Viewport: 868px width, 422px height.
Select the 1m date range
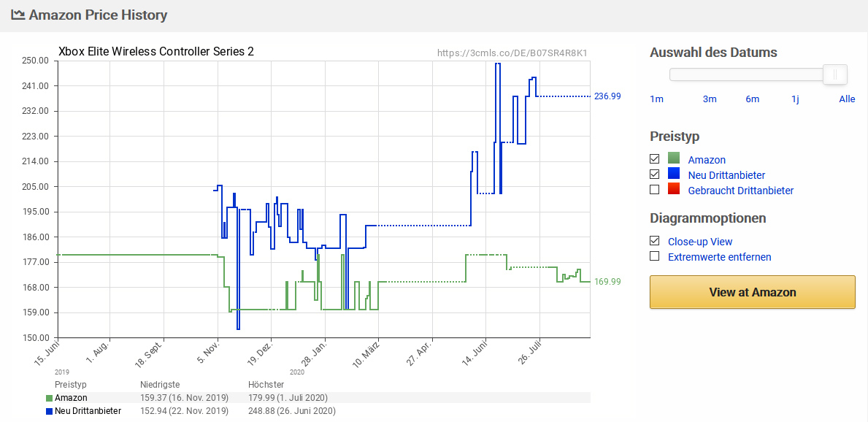click(656, 99)
